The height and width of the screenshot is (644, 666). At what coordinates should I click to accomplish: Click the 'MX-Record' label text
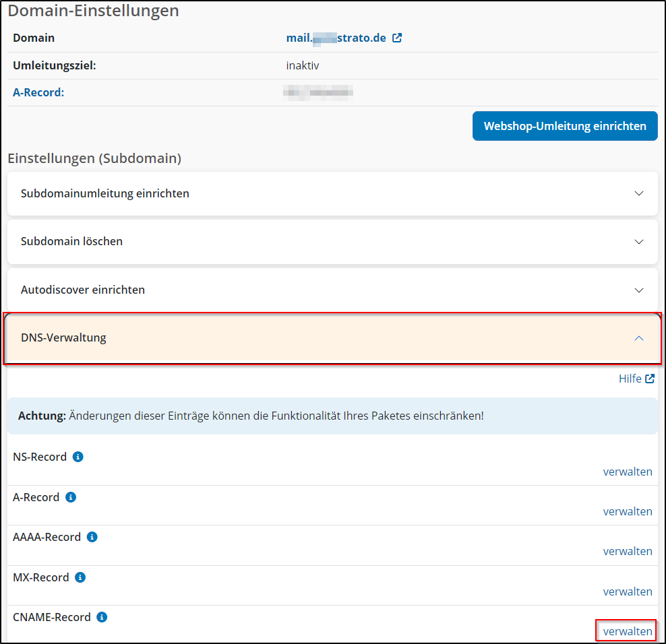(x=40, y=577)
